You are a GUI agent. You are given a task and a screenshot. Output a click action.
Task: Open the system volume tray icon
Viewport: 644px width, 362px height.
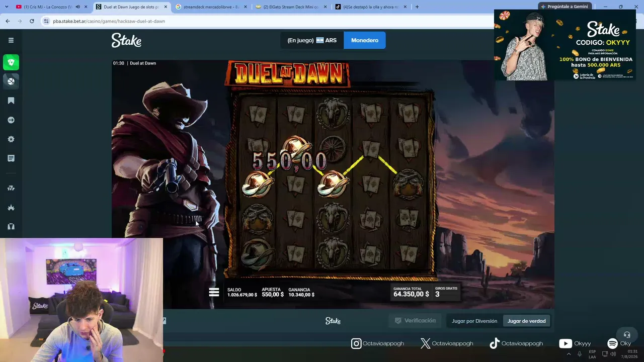pos(613,354)
